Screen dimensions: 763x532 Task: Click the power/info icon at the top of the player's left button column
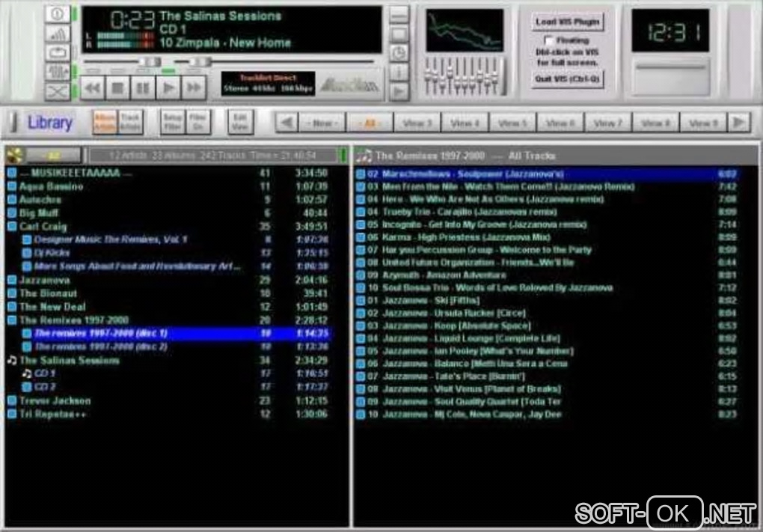pyautogui.click(x=58, y=13)
